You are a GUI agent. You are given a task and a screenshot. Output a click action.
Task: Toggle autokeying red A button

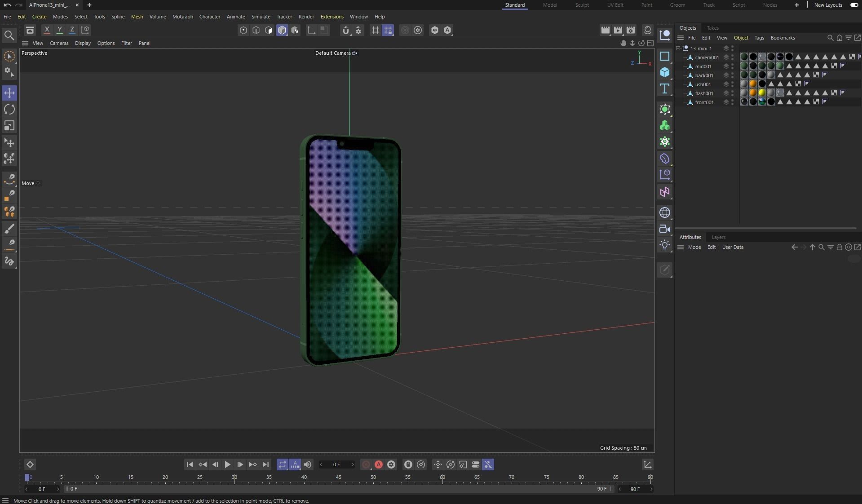[x=379, y=464]
